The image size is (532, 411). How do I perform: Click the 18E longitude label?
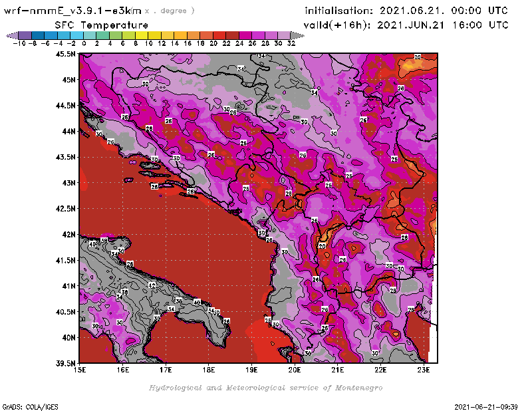[209, 370]
